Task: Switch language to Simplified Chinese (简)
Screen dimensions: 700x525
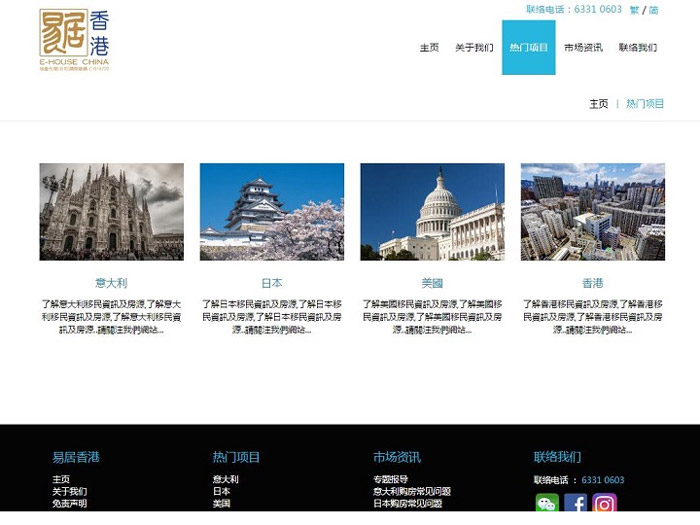Action: pos(653,10)
